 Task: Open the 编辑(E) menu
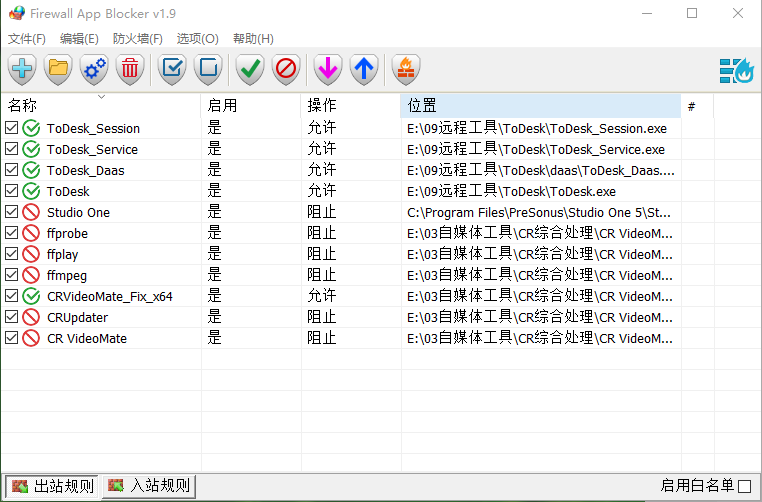point(79,38)
